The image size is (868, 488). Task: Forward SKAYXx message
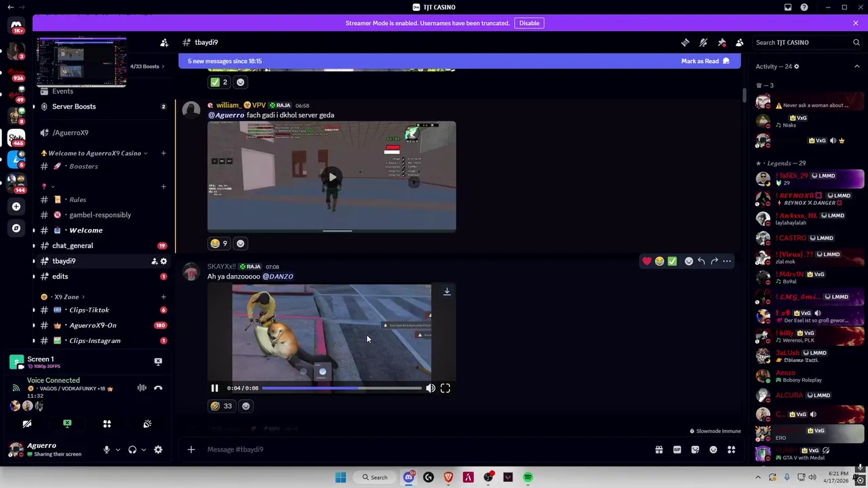[x=714, y=261]
